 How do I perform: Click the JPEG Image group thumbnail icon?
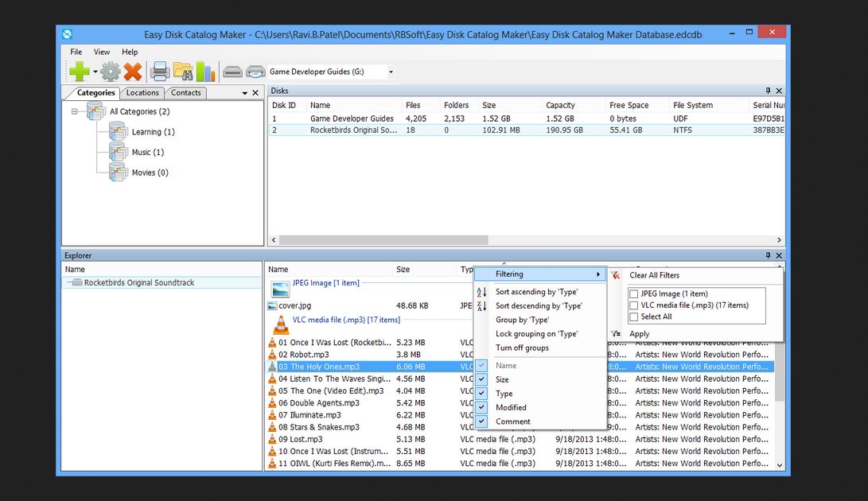[281, 289]
